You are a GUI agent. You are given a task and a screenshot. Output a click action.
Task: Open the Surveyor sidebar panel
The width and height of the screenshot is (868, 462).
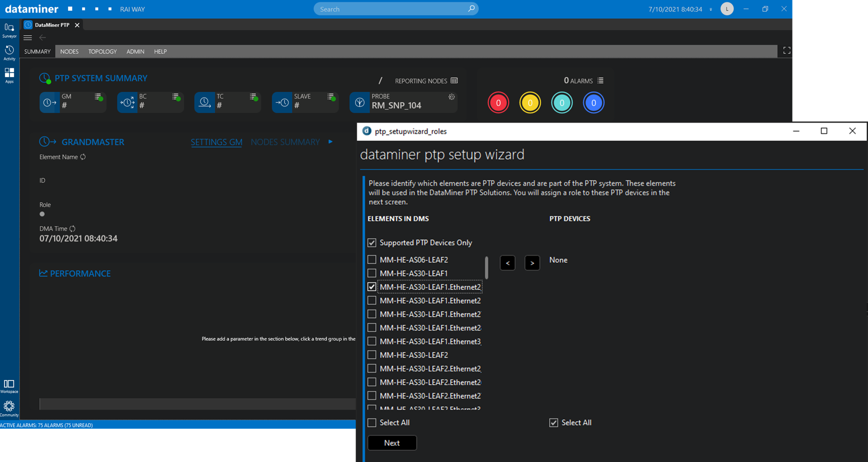click(9, 30)
